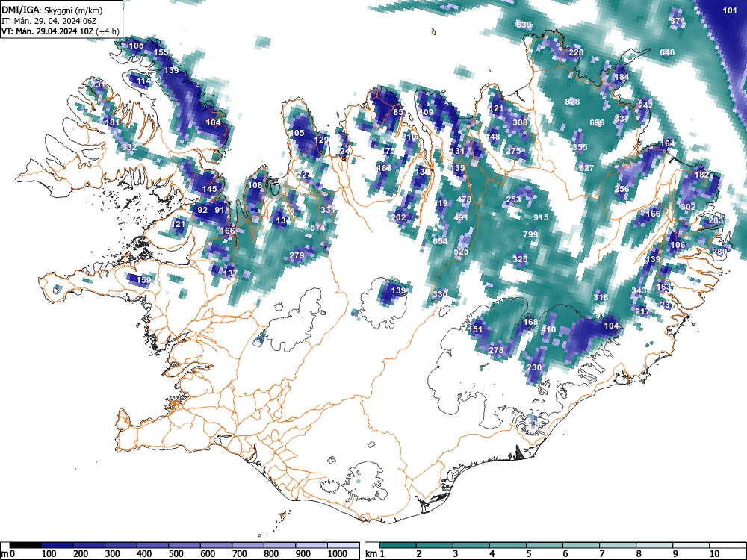747x560 pixels.
Task: Click the visibility value 181
Action: point(112,122)
